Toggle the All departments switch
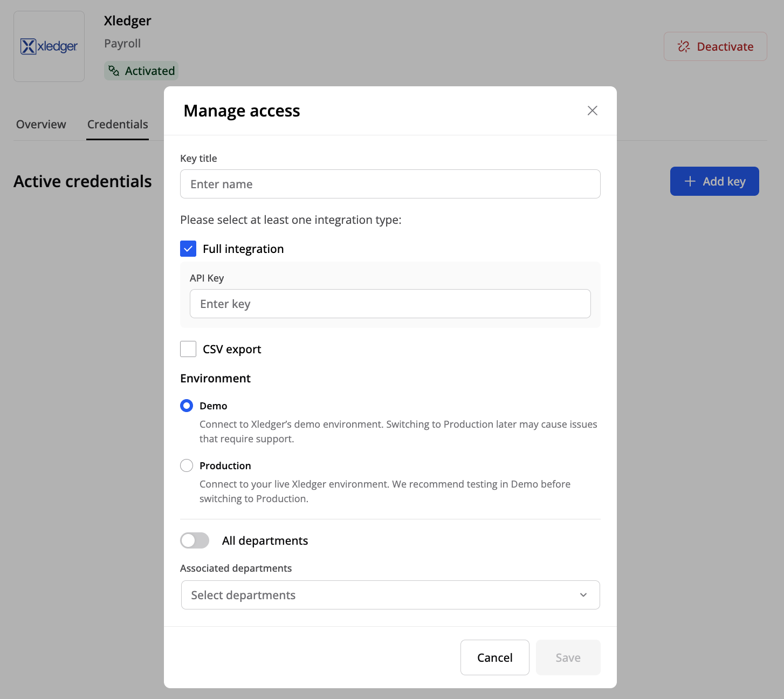Viewport: 784px width, 699px height. pyautogui.click(x=195, y=540)
